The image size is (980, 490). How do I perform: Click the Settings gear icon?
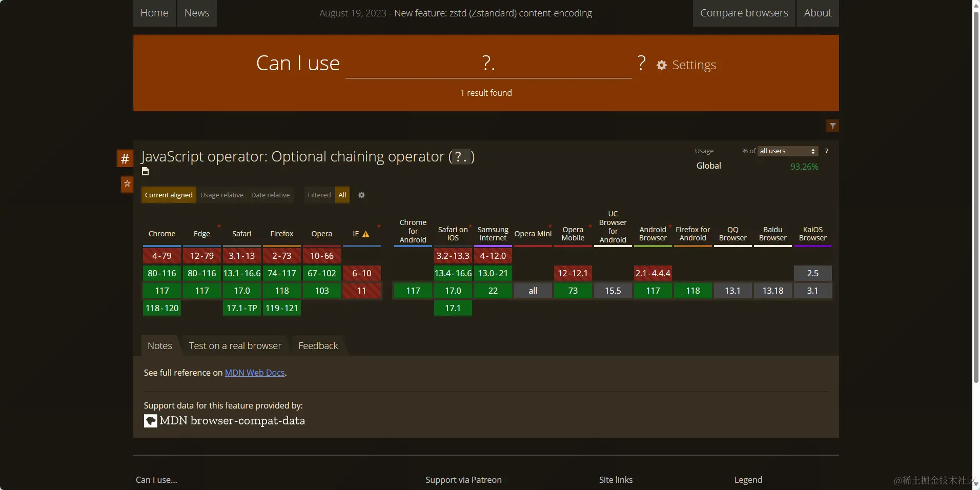[662, 65]
